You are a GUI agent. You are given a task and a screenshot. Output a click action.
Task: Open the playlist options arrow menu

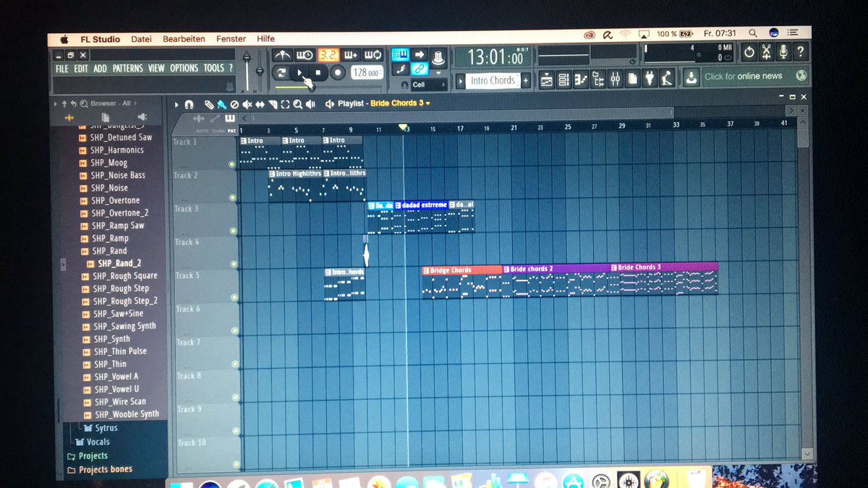pos(176,105)
